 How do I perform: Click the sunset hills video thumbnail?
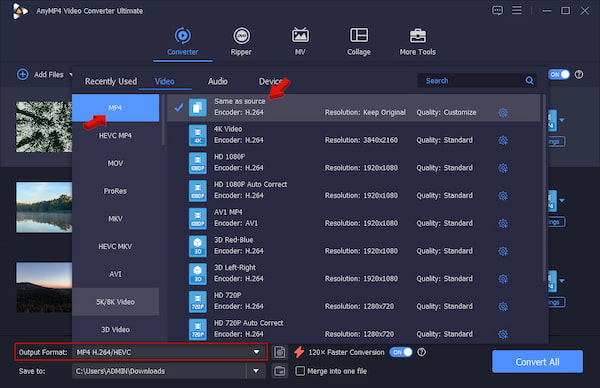(x=44, y=287)
